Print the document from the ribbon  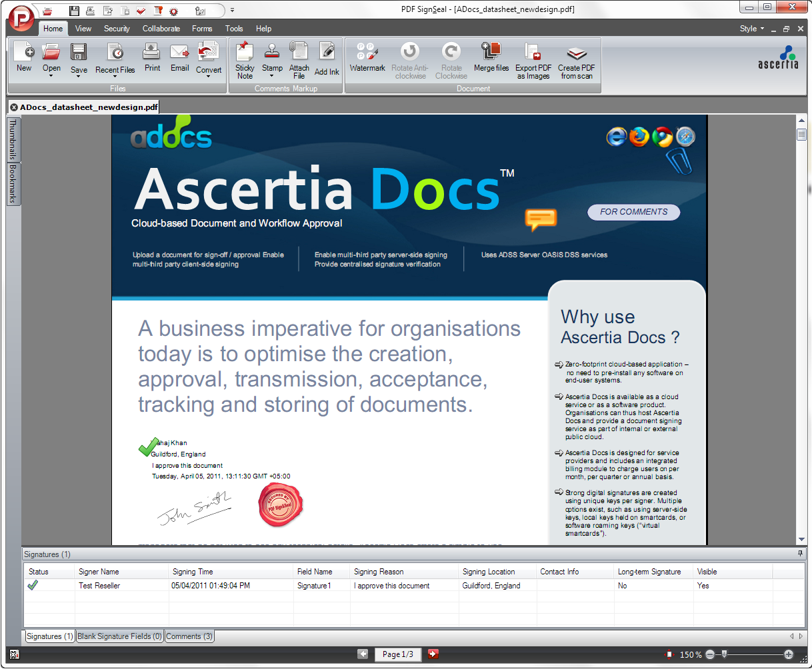click(153, 58)
